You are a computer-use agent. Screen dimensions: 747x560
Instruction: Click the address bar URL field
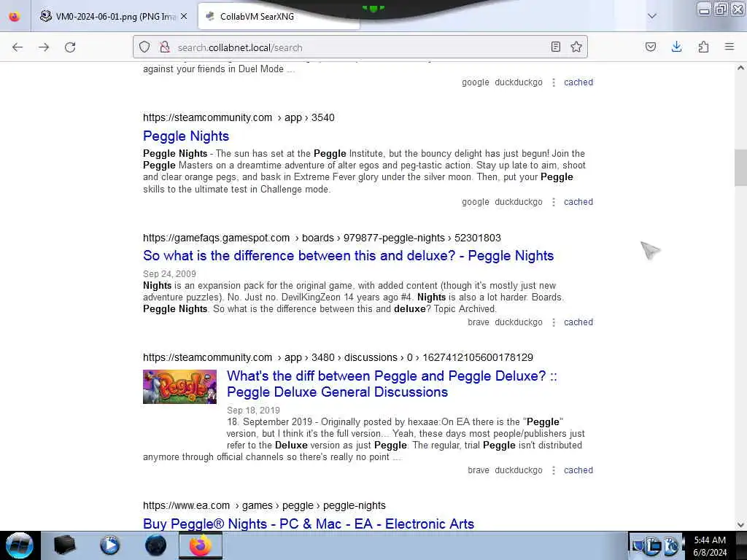(360, 47)
